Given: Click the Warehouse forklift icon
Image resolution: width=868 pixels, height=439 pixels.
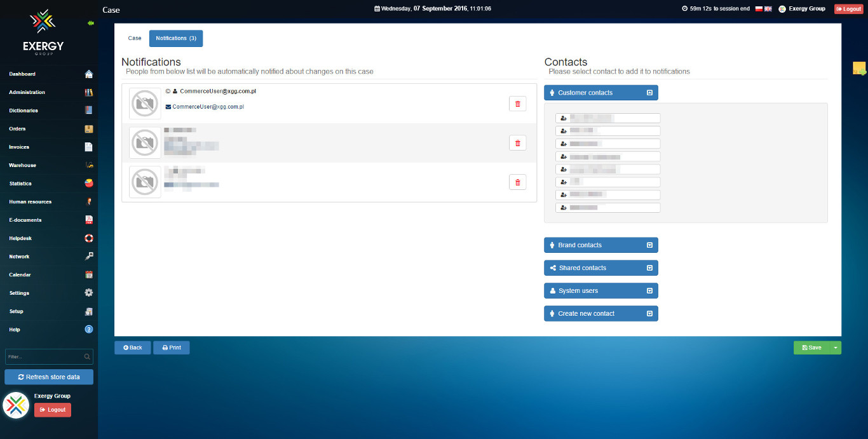Looking at the screenshot, I should point(89,165).
